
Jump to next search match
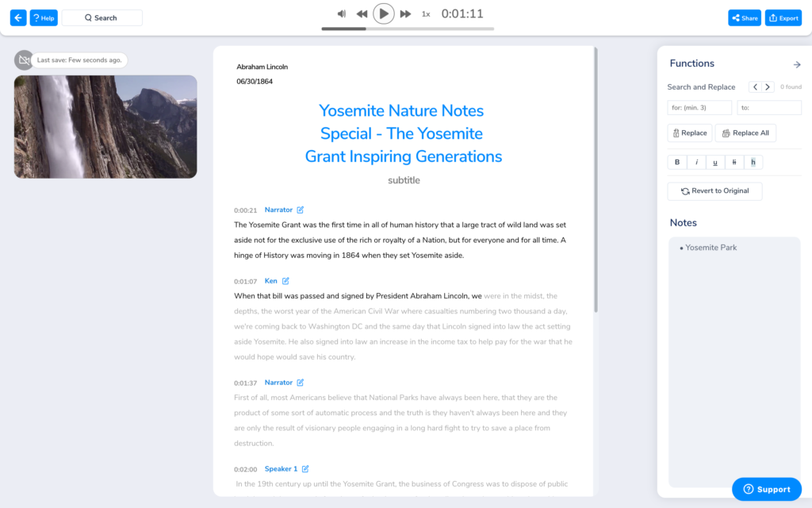click(765, 86)
